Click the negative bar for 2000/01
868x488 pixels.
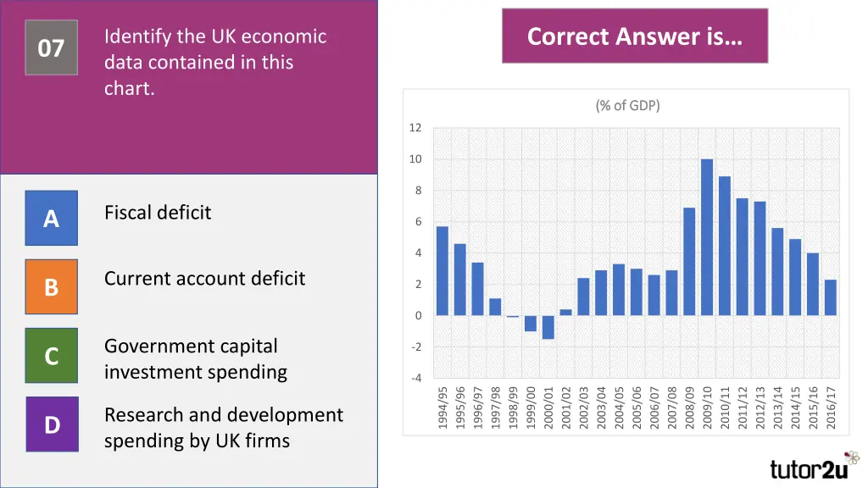[x=548, y=327]
